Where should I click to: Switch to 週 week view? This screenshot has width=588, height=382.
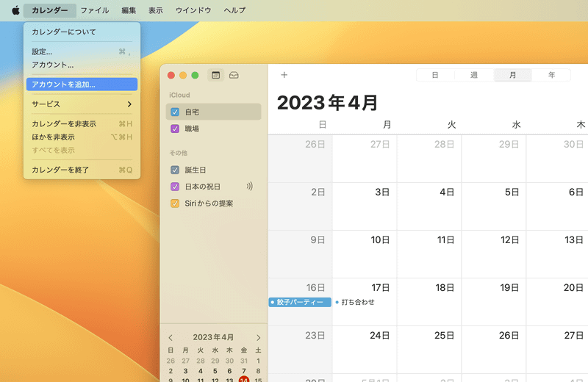tap(474, 75)
